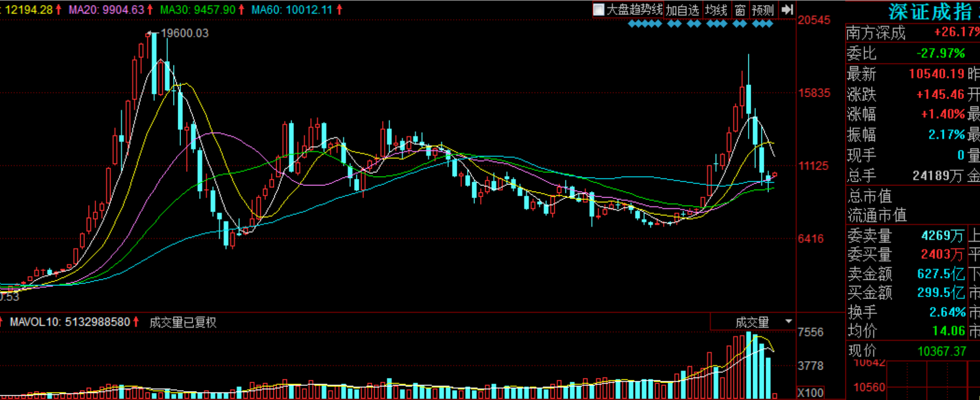
Task: Click the 窗 window button
Action: click(x=740, y=10)
